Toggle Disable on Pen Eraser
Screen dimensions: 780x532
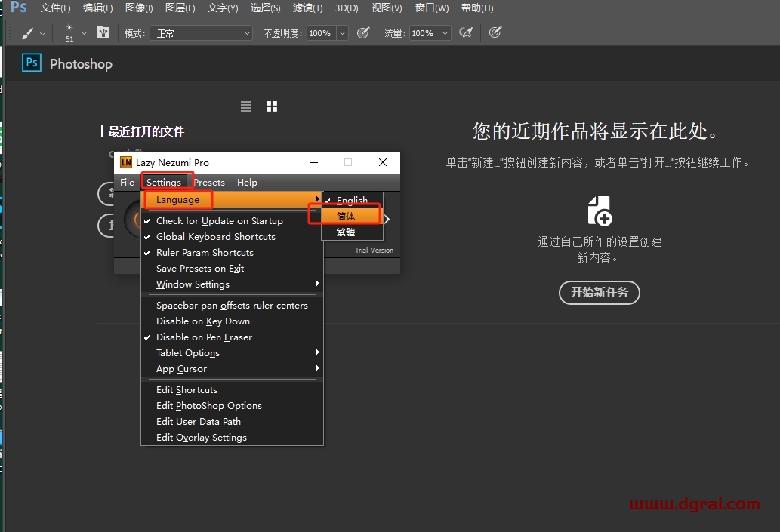(x=233, y=337)
